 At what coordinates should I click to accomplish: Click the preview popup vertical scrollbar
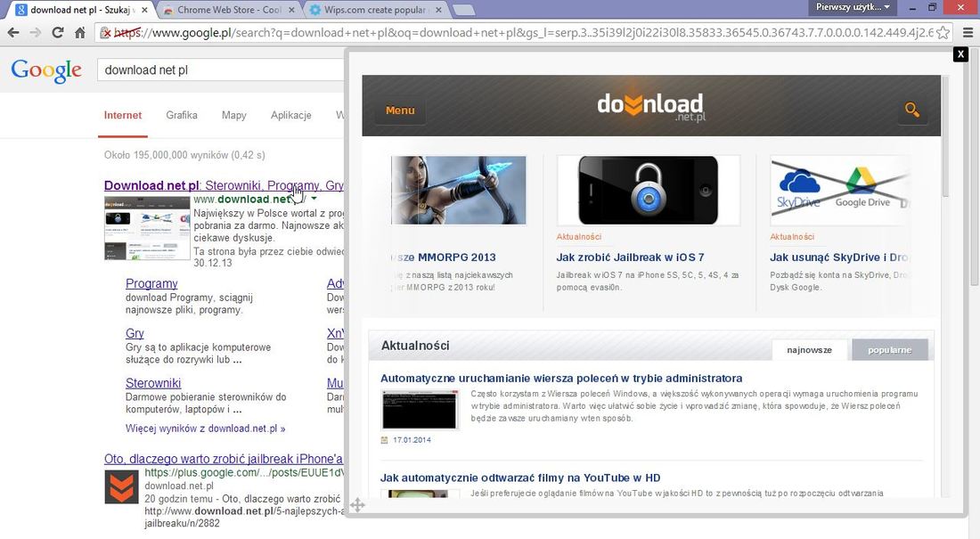(945, 137)
